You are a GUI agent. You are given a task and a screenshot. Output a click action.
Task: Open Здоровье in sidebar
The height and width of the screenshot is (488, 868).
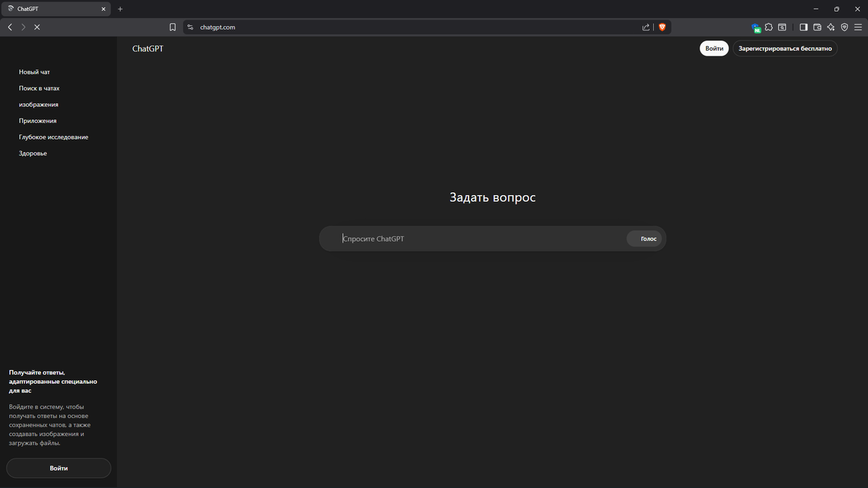[33, 153]
